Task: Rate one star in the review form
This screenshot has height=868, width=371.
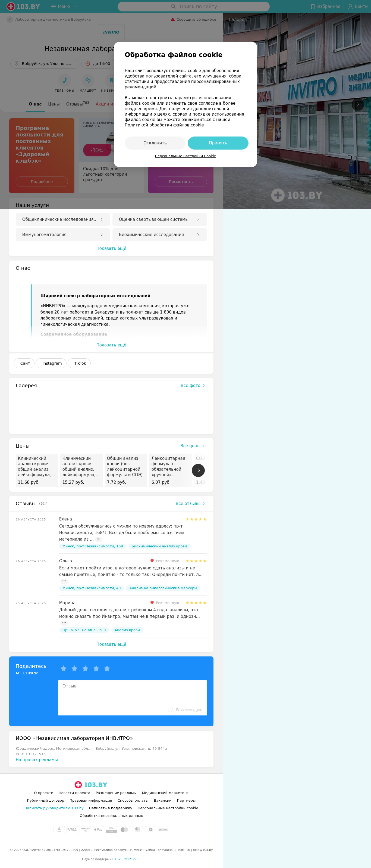Action: [64, 668]
